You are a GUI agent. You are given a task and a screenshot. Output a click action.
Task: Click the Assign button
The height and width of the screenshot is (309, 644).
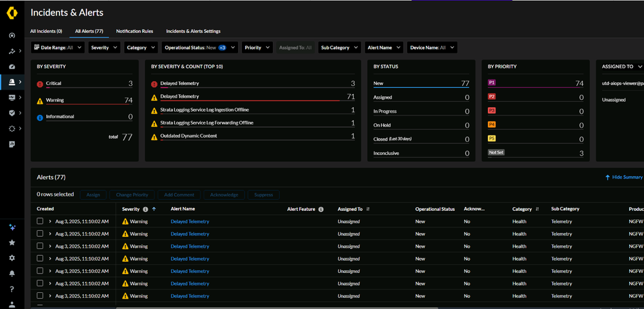(x=93, y=195)
